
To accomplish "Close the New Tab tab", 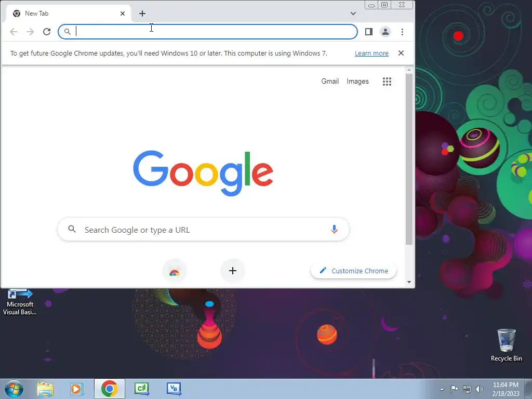I will click(123, 14).
